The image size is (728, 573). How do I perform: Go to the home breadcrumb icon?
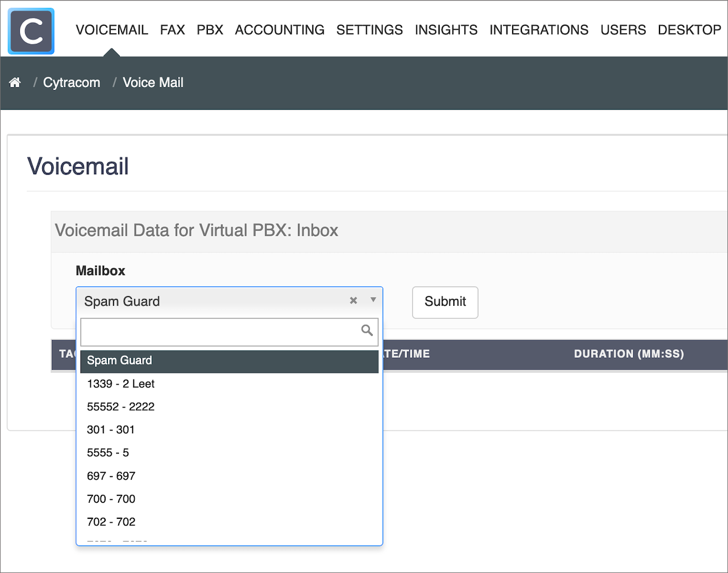(x=15, y=83)
